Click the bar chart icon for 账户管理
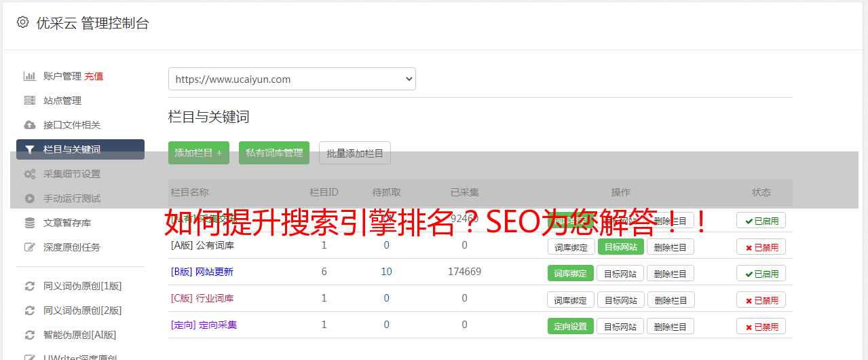 coord(29,76)
